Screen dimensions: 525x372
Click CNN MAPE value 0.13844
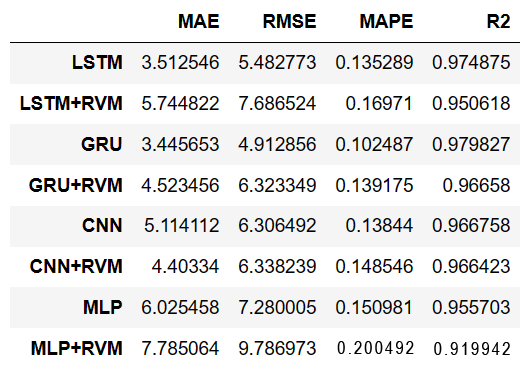pyautogui.click(x=379, y=225)
